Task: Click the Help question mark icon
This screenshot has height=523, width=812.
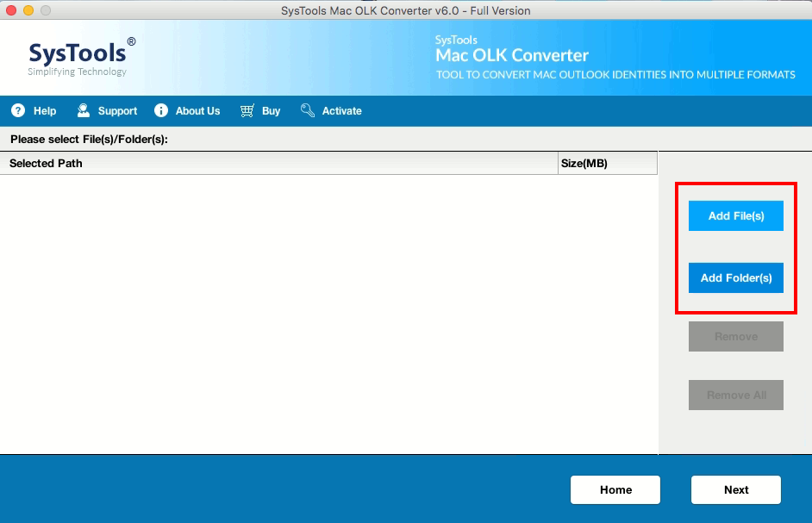Action: click(18, 110)
